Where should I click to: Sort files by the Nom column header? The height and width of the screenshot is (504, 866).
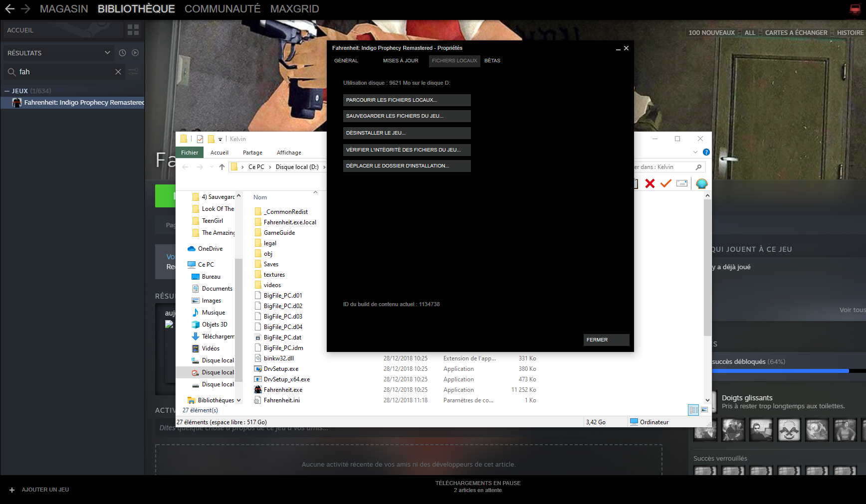[x=260, y=197]
